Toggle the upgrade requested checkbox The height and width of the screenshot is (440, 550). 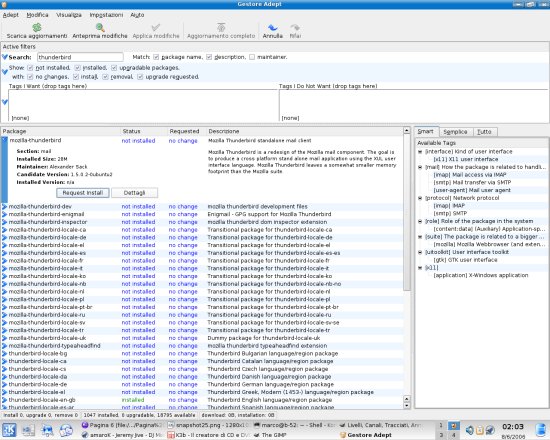(x=140, y=77)
